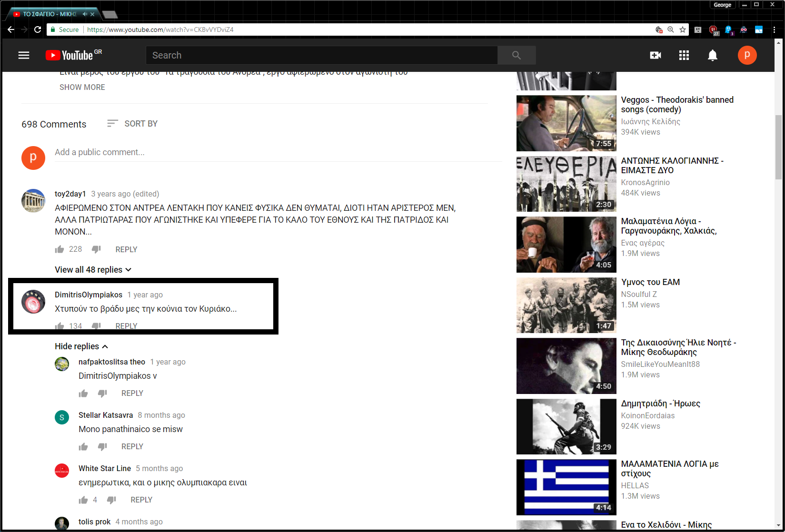Like the White Star Line reply
Screen dimensions: 785x532
point(83,500)
